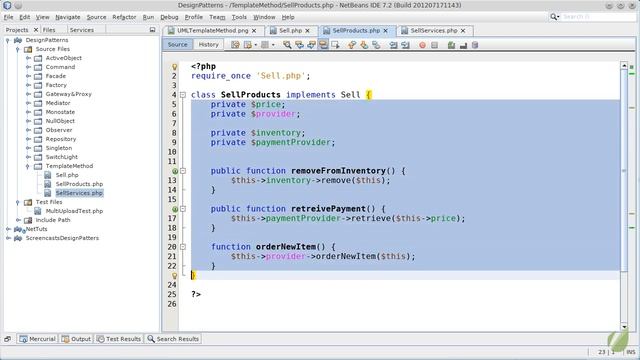Click the lightbulb hint on line 23
The width and height of the screenshot is (640, 360).
(x=174, y=276)
